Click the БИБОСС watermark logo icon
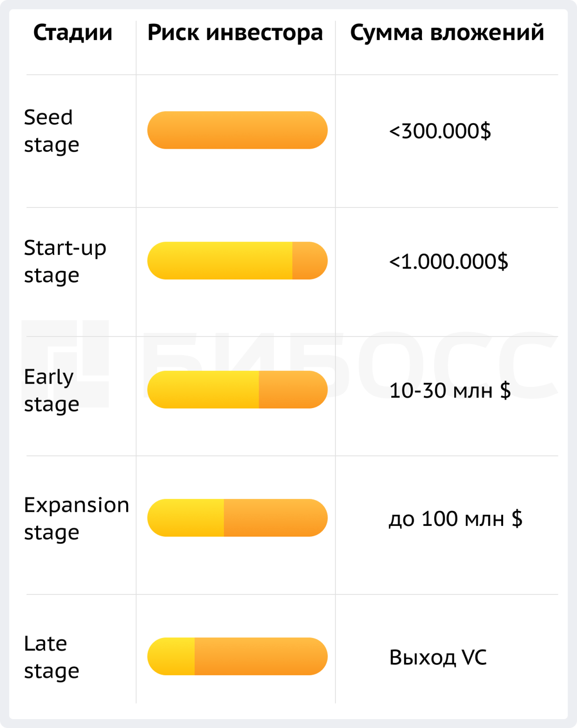This screenshot has height=728, width=577. pyautogui.click(x=65, y=363)
